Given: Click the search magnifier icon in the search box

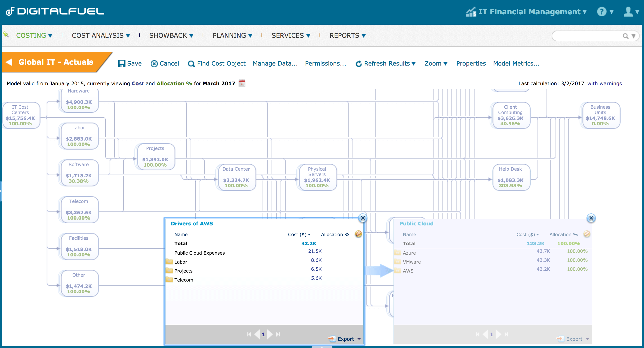Looking at the screenshot, I should click(x=625, y=36).
